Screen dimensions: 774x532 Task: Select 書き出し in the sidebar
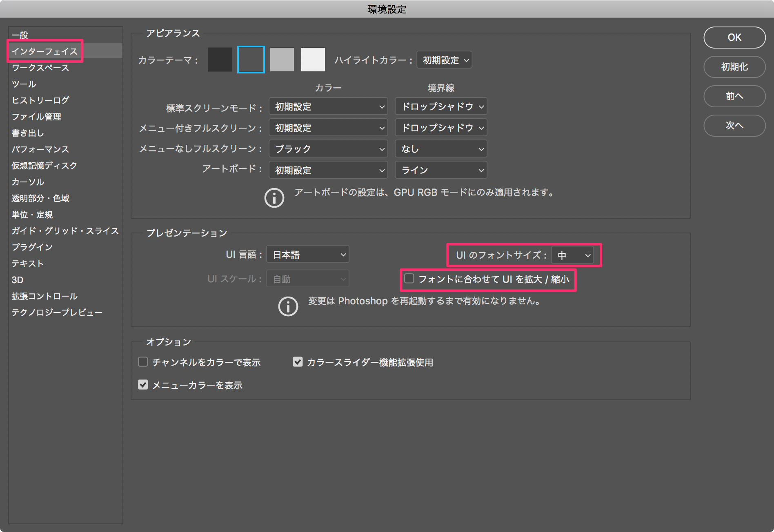(65, 133)
